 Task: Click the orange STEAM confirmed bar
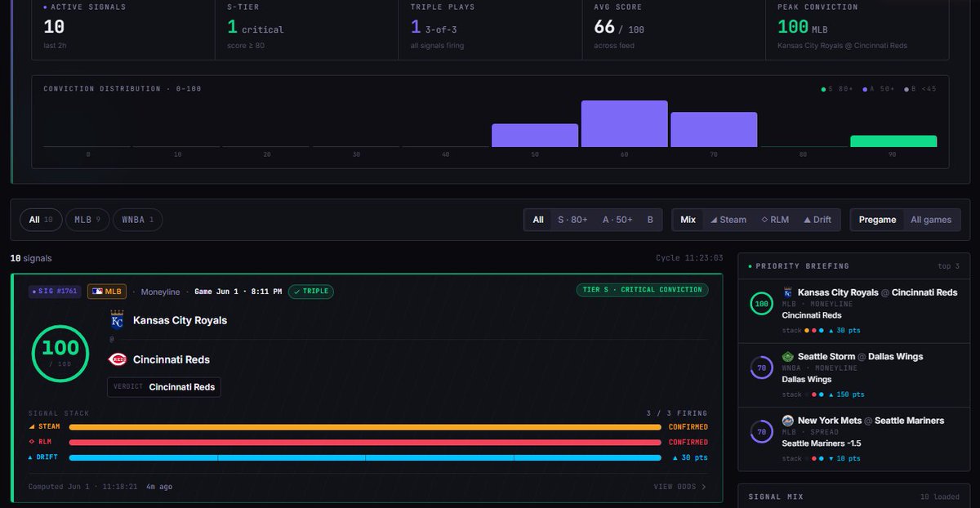click(x=365, y=427)
